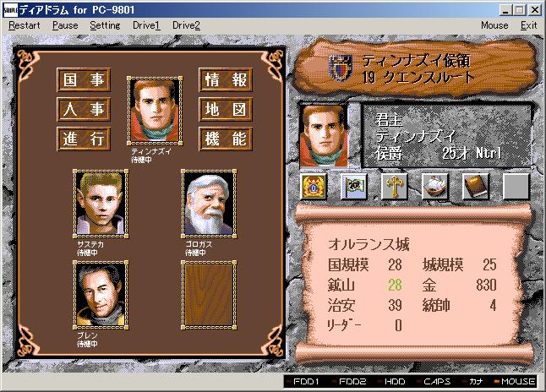This screenshot has width=546, height=392.
Task: Click the ティンナズイ侯領 title text
Action: [x=416, y=61]
